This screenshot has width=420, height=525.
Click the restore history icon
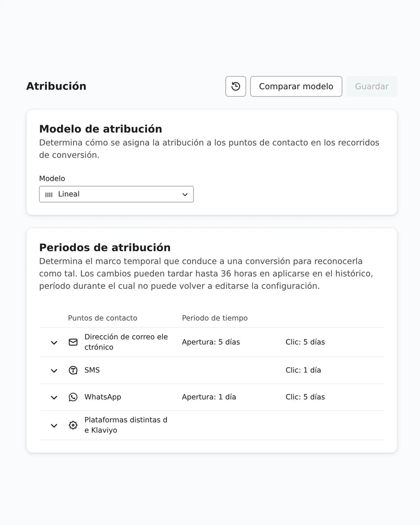pyautogui.click(x=235, y=87)
